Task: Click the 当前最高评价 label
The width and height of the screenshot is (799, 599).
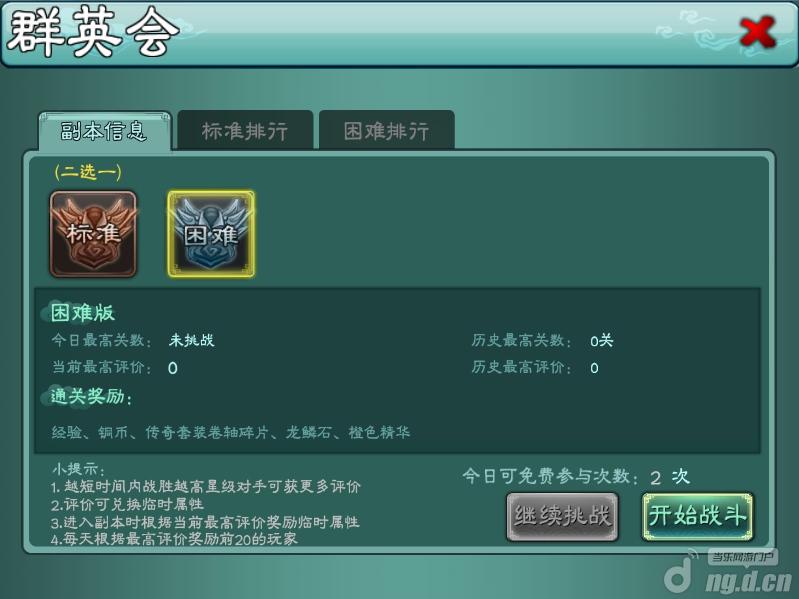Action: pos(102,367)
